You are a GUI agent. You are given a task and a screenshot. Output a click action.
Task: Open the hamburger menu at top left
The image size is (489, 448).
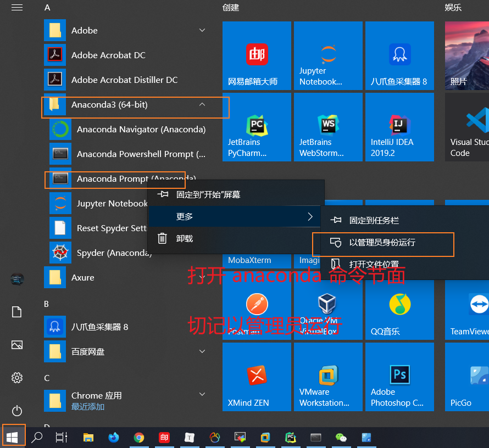click(x=17, y=7)
